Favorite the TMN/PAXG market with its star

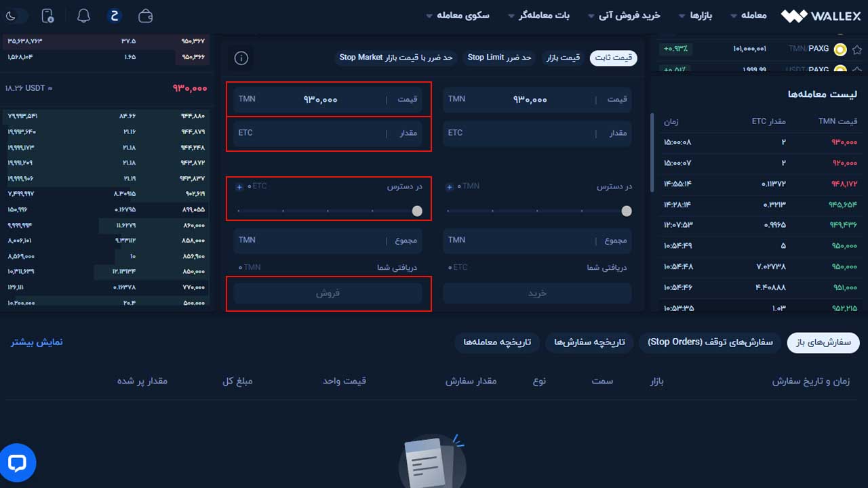pos(857,49)
